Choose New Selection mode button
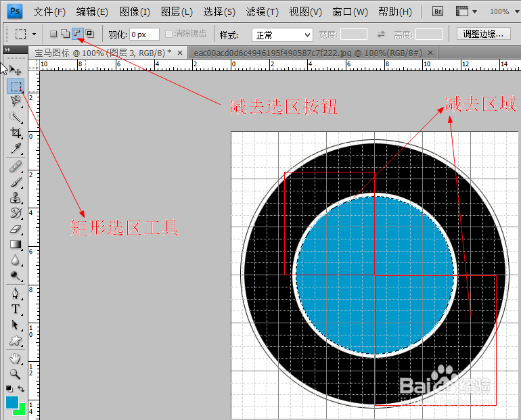The image size is (521, 420). (53, 34)
